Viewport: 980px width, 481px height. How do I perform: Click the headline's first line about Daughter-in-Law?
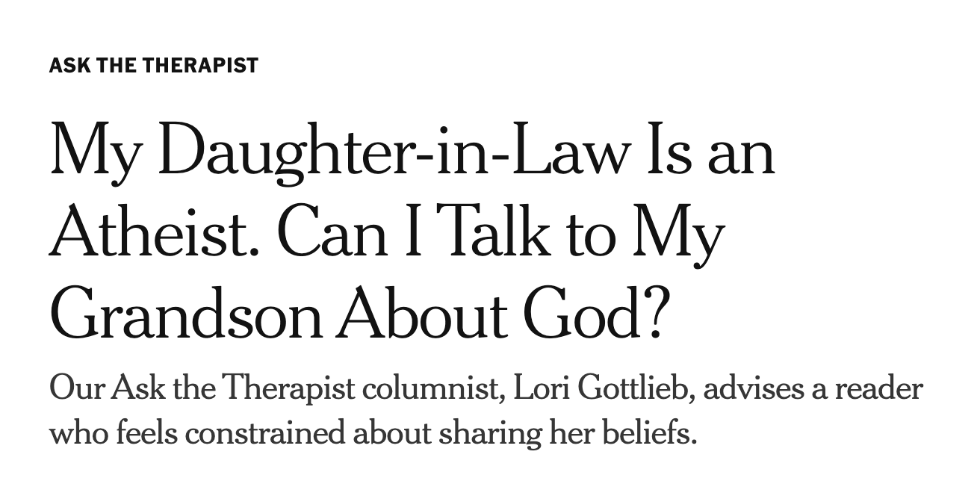(412, 151)
